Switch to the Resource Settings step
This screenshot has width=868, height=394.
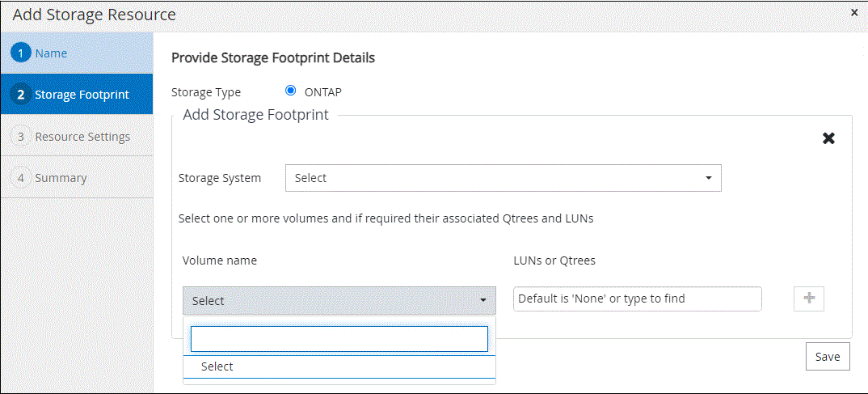click(x=82, y=137)
